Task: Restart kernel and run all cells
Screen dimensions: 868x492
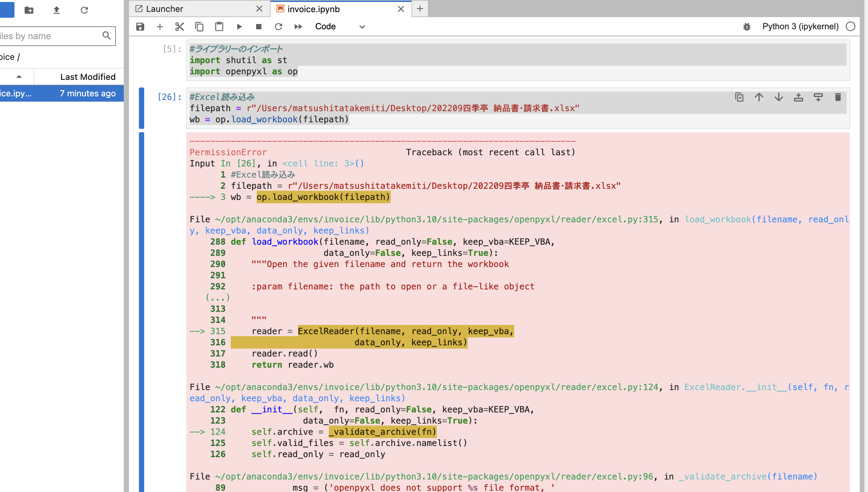Action: point(298,26)
